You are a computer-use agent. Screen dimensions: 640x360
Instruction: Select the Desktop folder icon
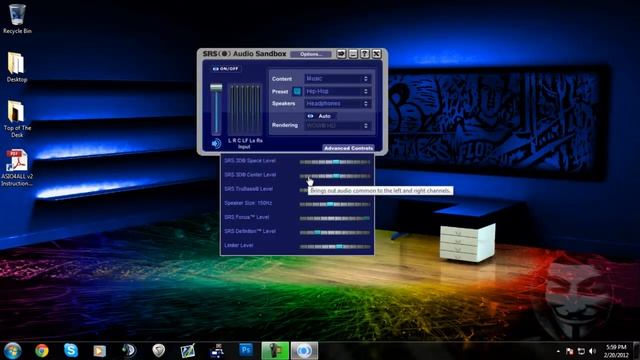pyautogui.click(x=17, y=68)
